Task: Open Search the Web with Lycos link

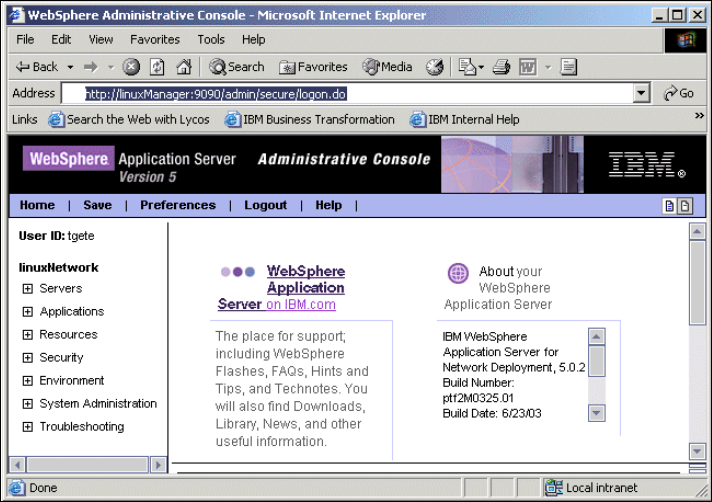Action: tap(129, 119)
